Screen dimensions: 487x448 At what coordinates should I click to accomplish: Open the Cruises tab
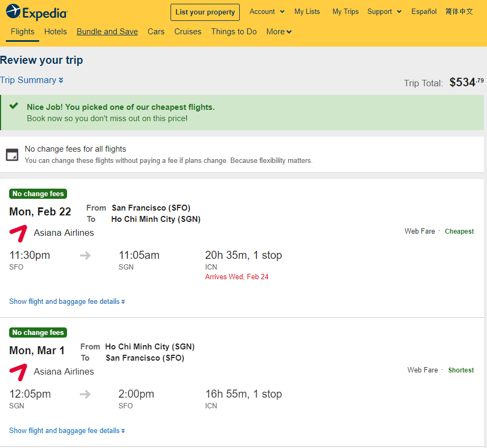point(188,32)
